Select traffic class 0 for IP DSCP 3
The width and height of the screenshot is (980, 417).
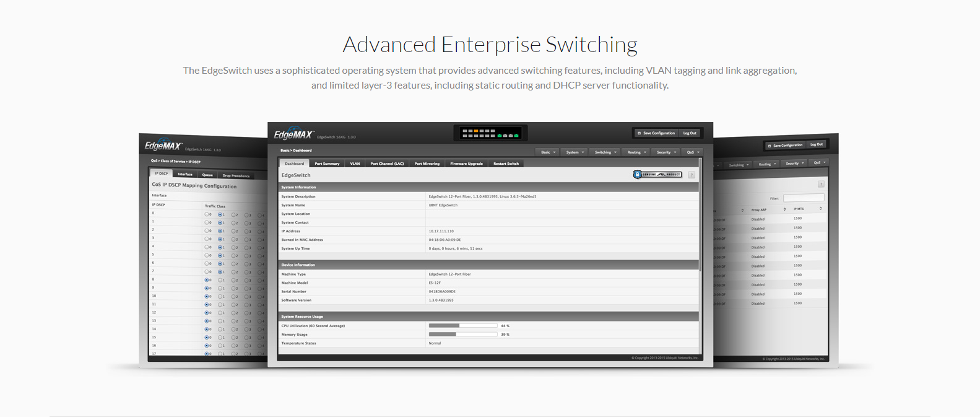(207, 239)
